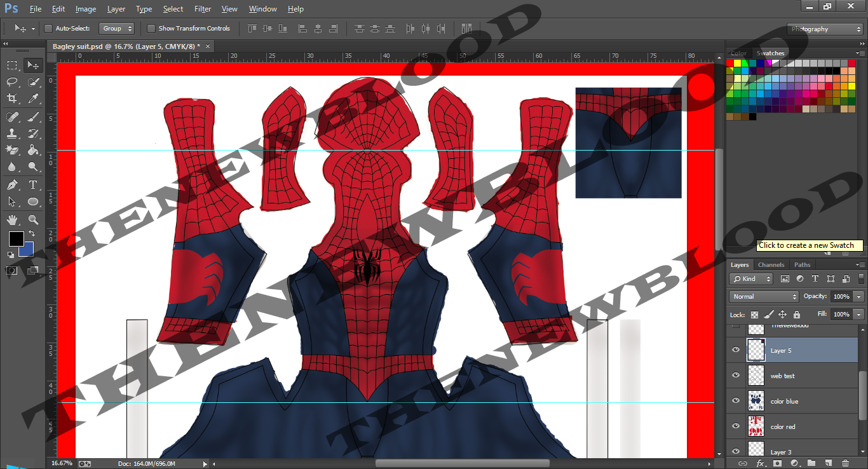Open the layer filter Kind dropdown
The width and height of the screenshot is (868, 469).
coord(751,279)
